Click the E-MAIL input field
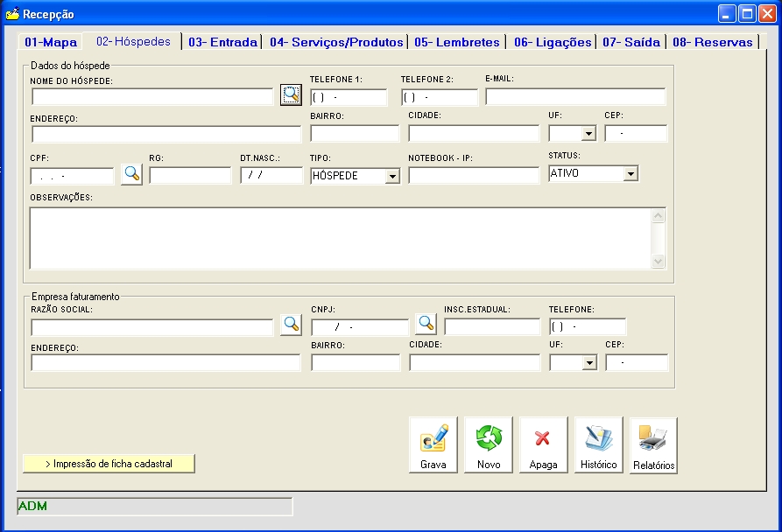Screen dimensions: 782x532 point(575,97)
